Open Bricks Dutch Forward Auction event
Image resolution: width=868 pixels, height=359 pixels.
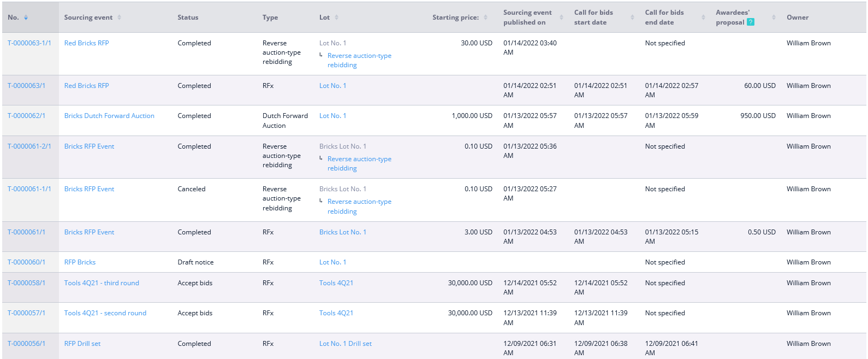coord(109,116)
